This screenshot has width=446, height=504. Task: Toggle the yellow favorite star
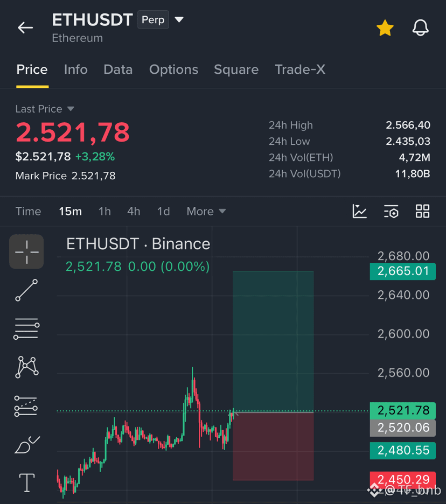pyautogui.click(x=385, y=27)
